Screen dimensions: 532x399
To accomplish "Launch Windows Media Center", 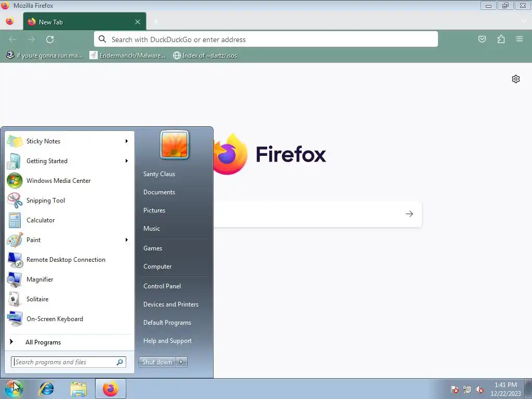I will click(x=69, y=180).
